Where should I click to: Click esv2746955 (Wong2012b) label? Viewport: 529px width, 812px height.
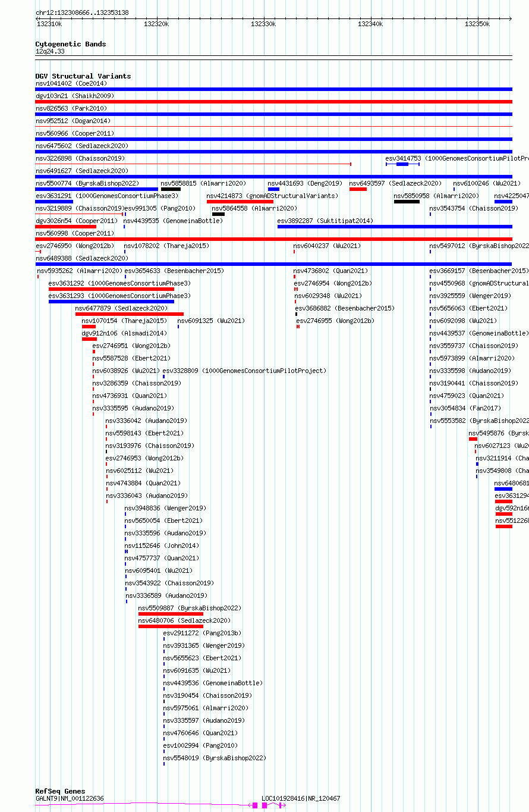(336, 321)
